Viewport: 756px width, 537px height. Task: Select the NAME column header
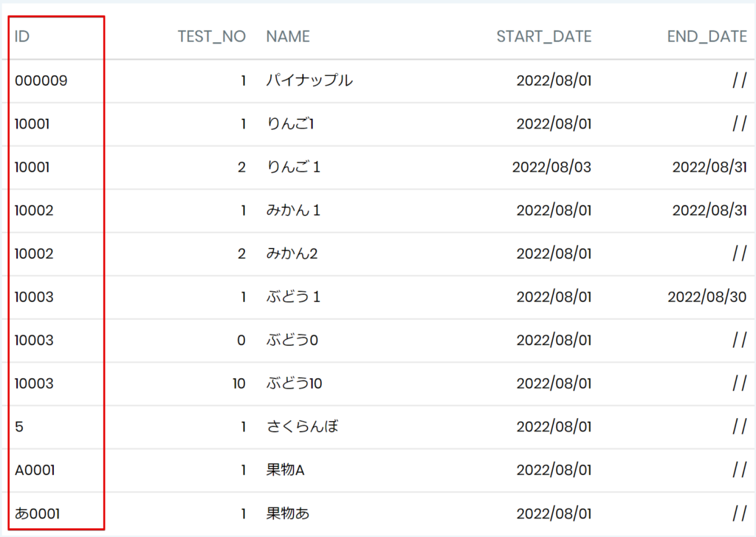[288, 36]
